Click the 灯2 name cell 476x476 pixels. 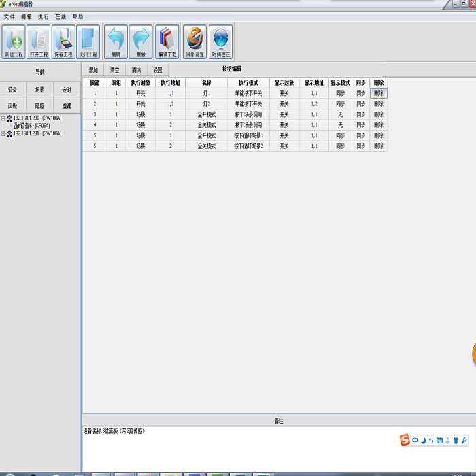207,104
